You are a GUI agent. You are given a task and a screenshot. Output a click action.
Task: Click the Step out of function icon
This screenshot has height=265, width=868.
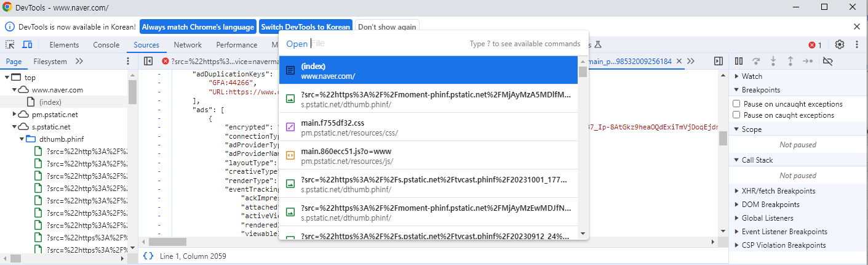[790, 61]
